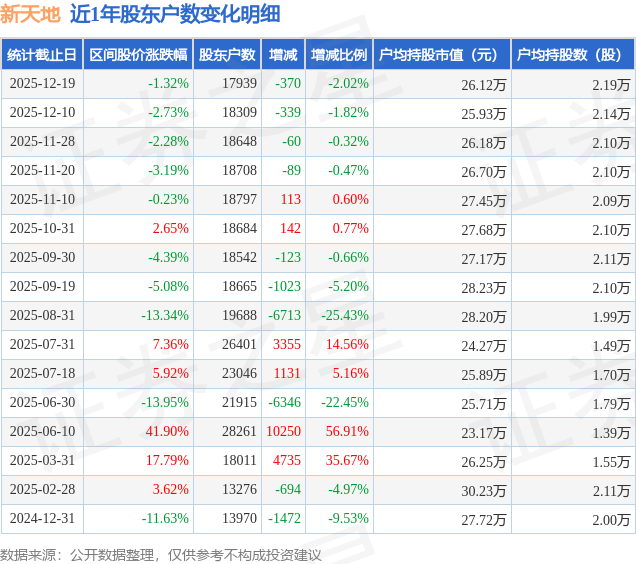This screenshot has width=636, height=564.
Task: Click the change ratio -2.02%
Action: [x=348, y=84]
